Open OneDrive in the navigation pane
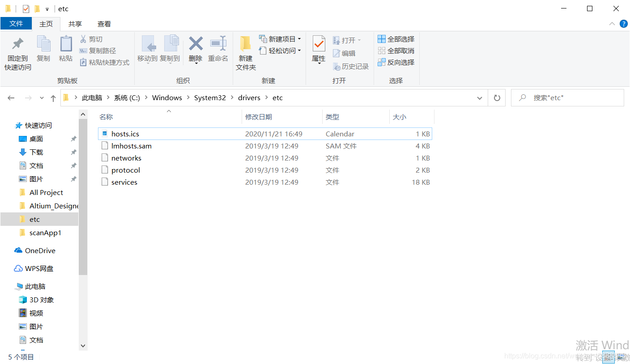Screen dimensions: 630x364 point(35,251)
